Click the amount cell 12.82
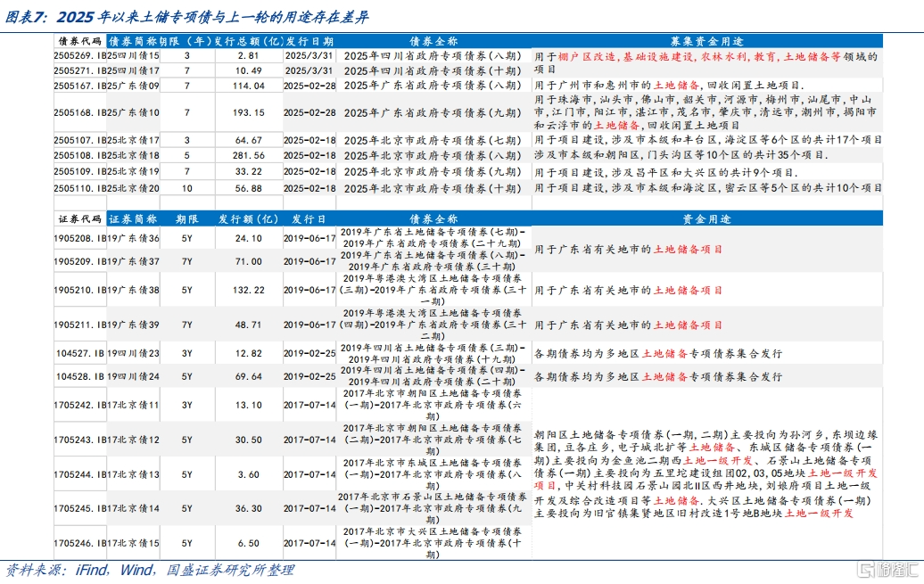 [x=249, y=354]
